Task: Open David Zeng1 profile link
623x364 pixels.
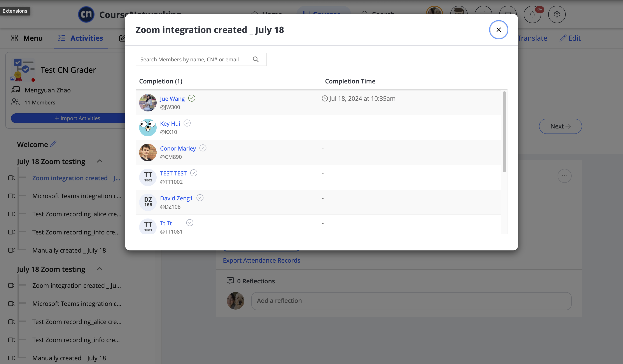Action: click(176, 198)
